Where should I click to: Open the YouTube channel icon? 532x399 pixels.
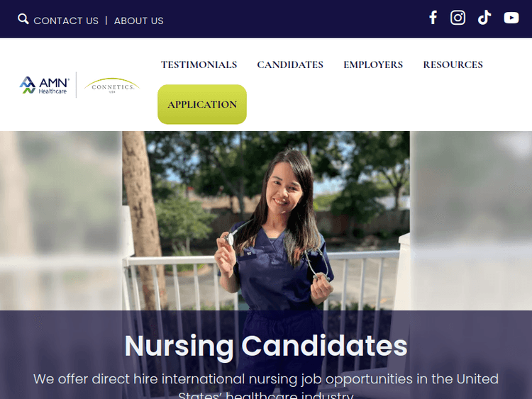click(511, 18)
